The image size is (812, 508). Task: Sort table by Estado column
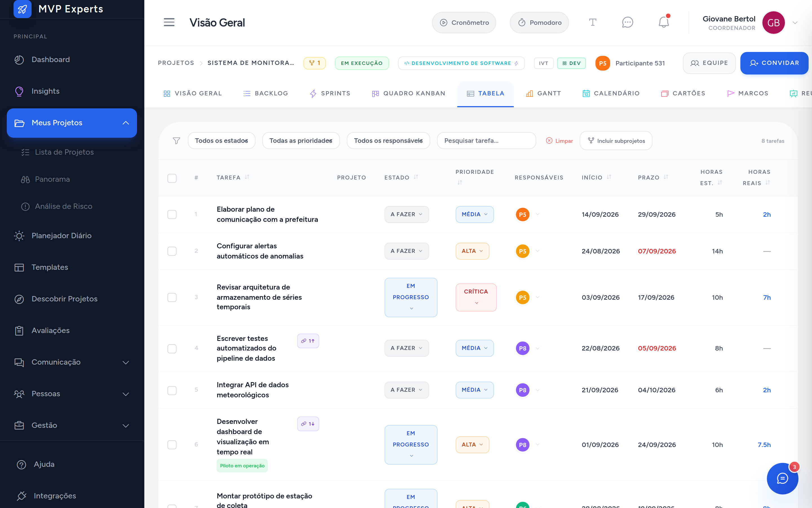click(x=416, y=177)
